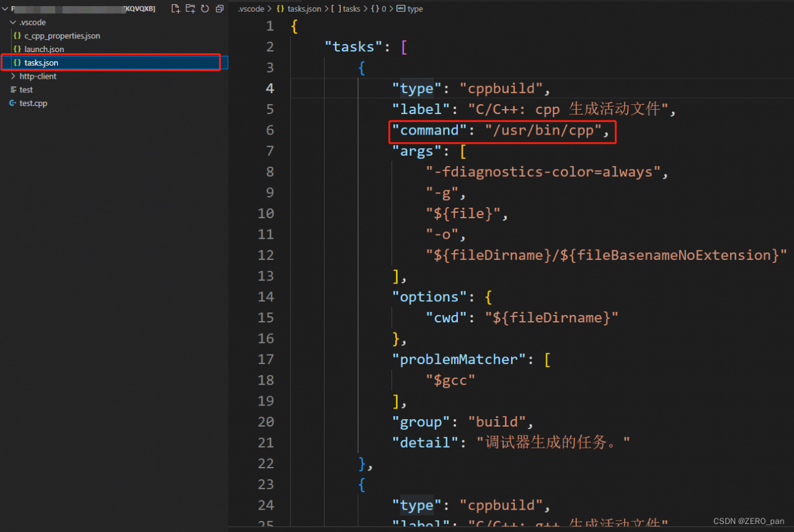The width and height of the screenshot is (794, 532).
Task: Expand the http-client folder
Action: point(38,76)
